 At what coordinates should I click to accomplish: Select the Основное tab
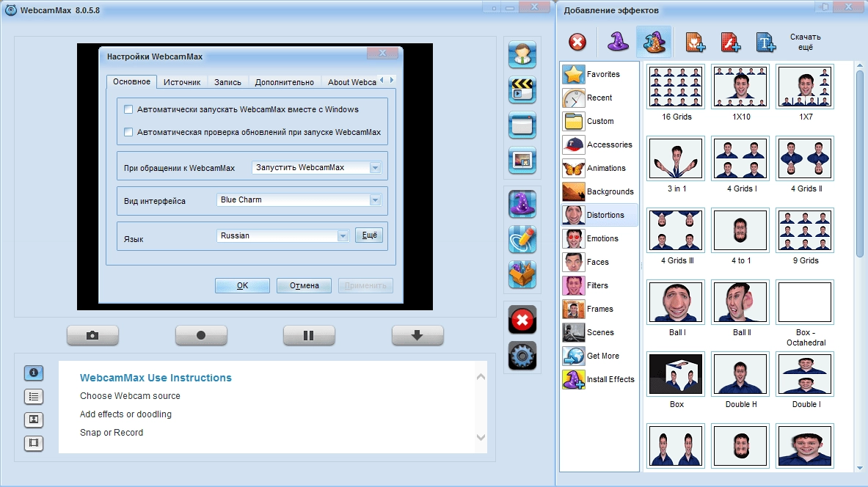click(x=132, y=81)
